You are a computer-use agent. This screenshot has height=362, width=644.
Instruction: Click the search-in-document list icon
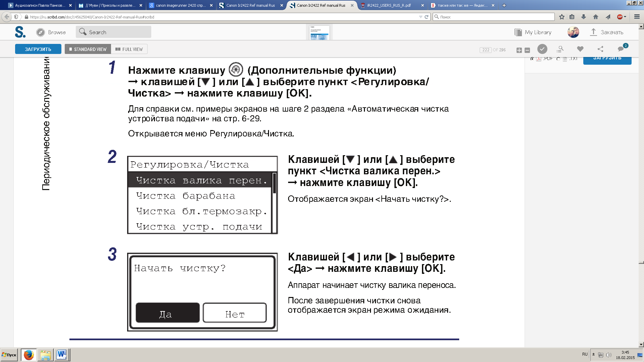click(x=560, y=49)
